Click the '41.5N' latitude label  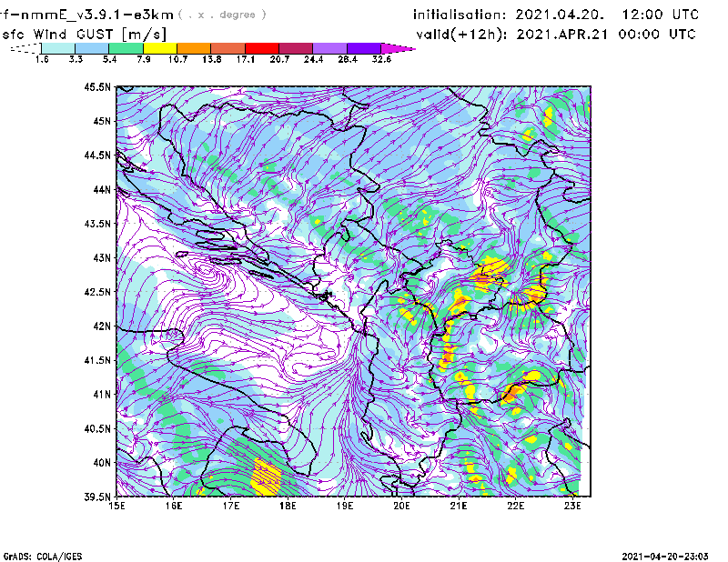point(97,360)
